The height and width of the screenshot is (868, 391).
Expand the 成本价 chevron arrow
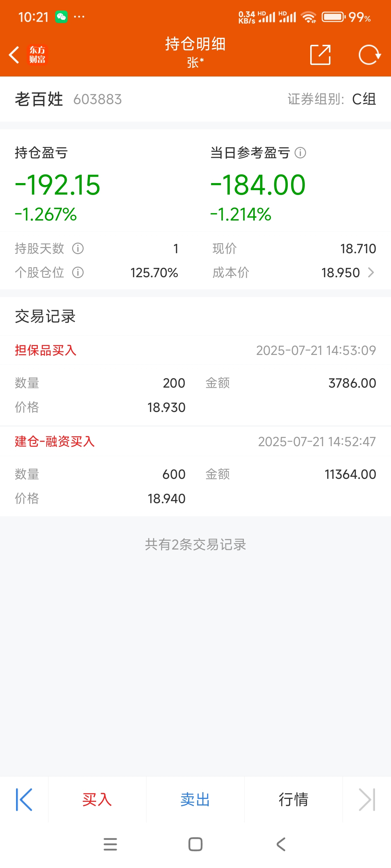click(371, 273)
